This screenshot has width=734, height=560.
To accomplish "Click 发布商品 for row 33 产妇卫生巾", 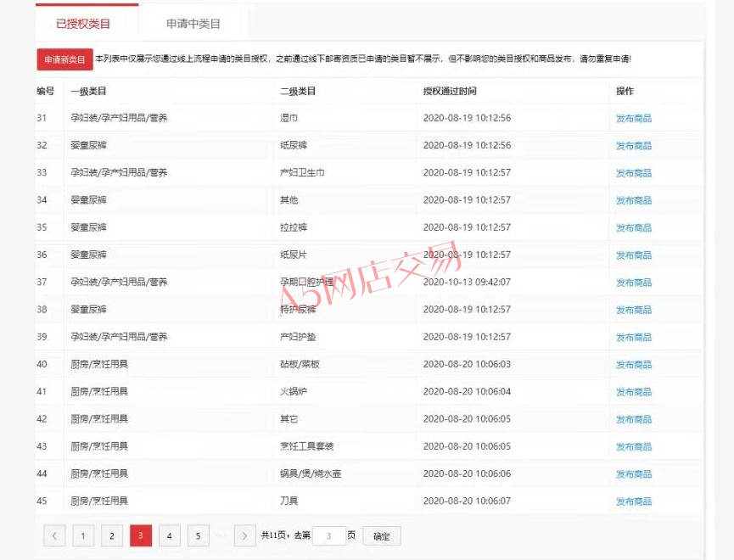I will pos(633,173).
